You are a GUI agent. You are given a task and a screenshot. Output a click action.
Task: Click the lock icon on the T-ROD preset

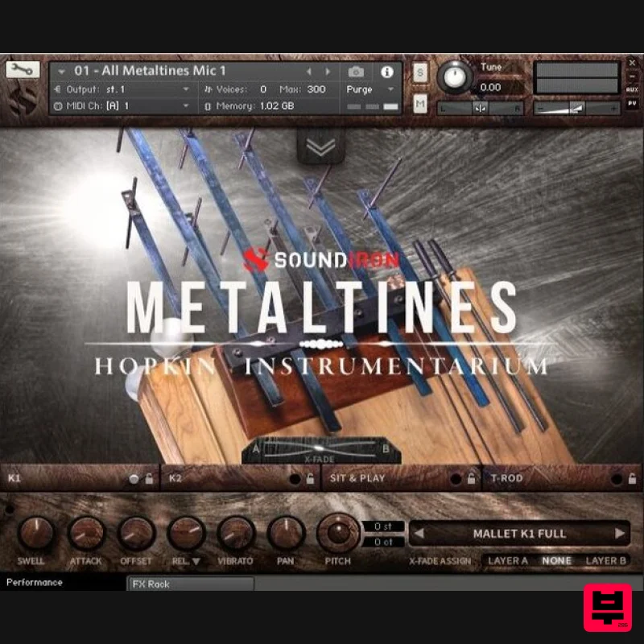click(632, 478)
